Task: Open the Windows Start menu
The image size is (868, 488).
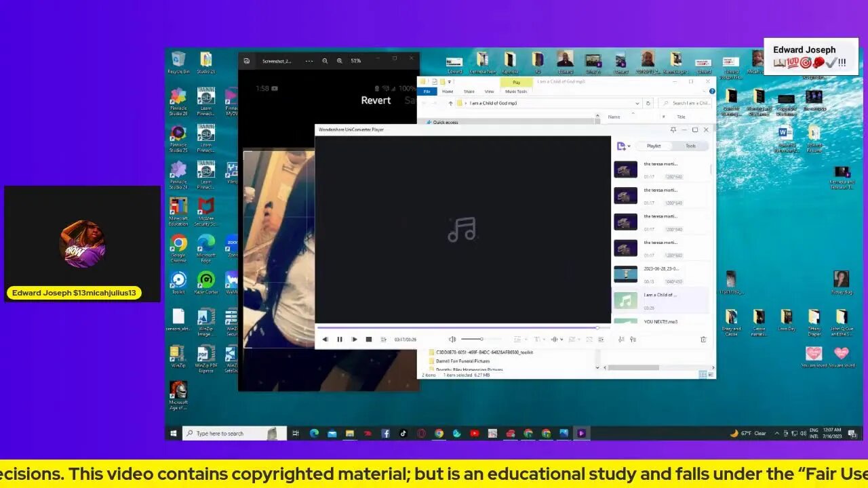Action: pyautogui.click(x=174, y=433)
